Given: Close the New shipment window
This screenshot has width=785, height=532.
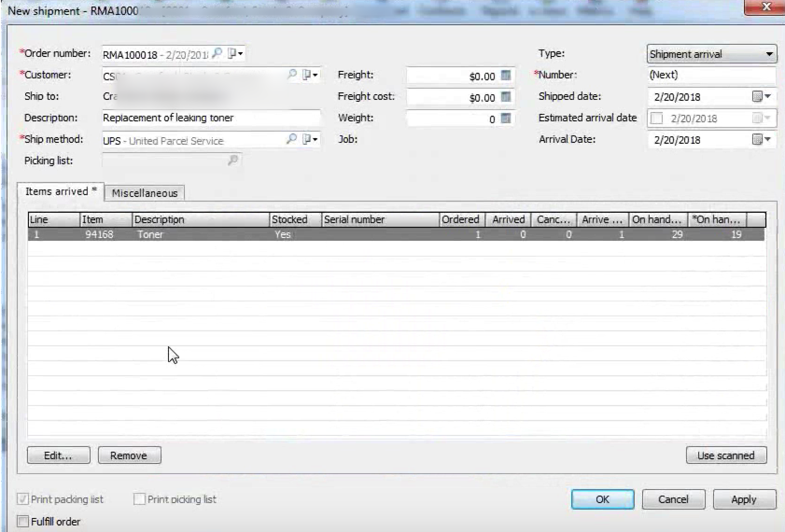Looking at the screenshot, I should click(765, 7).
